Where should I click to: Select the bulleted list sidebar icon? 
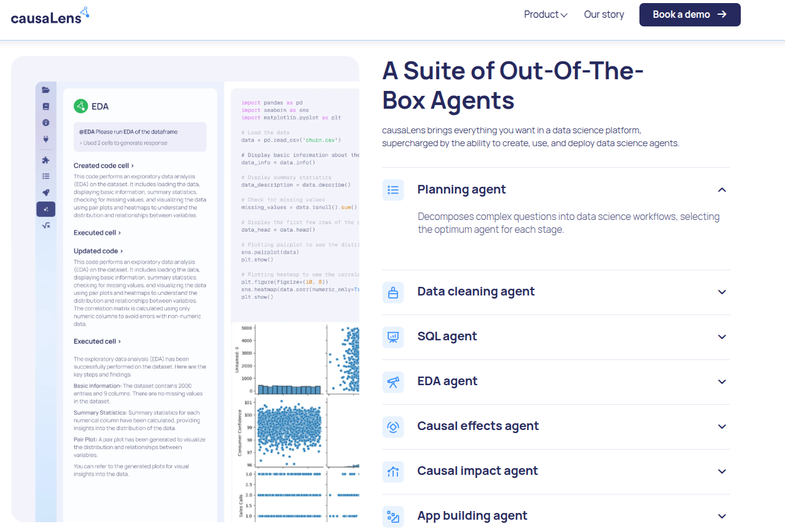[45, 176]
